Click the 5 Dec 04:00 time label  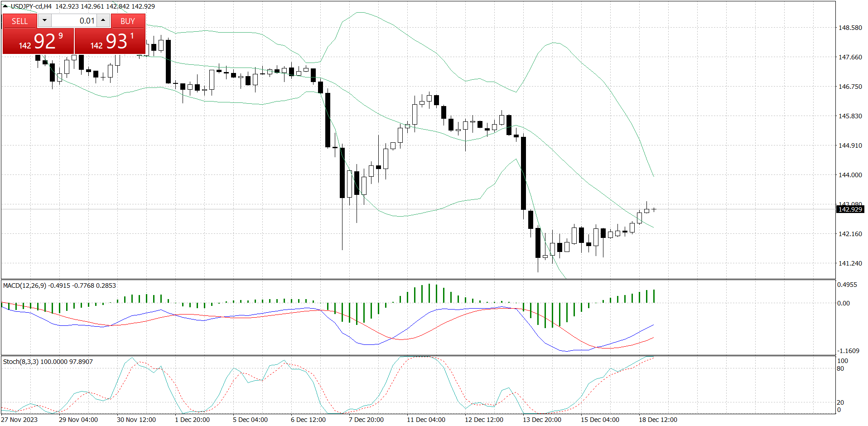click(251, 420)
